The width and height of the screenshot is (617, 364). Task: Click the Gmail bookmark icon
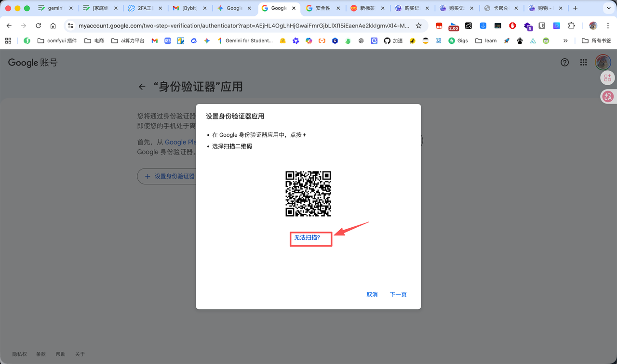pyautogui.click(x=154, y=41)
